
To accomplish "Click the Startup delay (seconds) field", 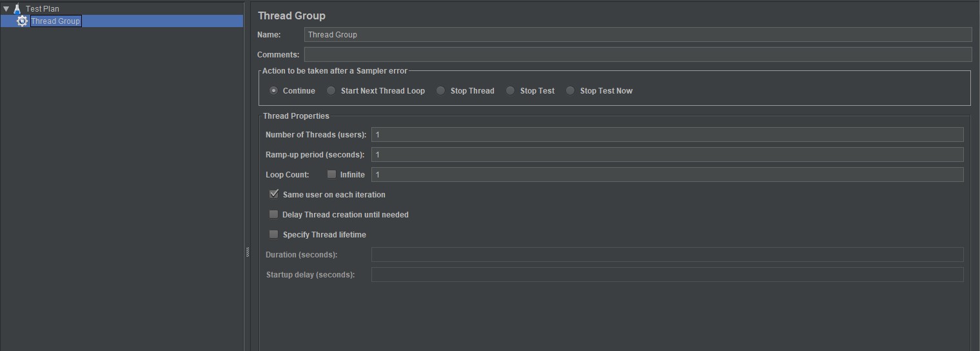I will pos(667,275).
